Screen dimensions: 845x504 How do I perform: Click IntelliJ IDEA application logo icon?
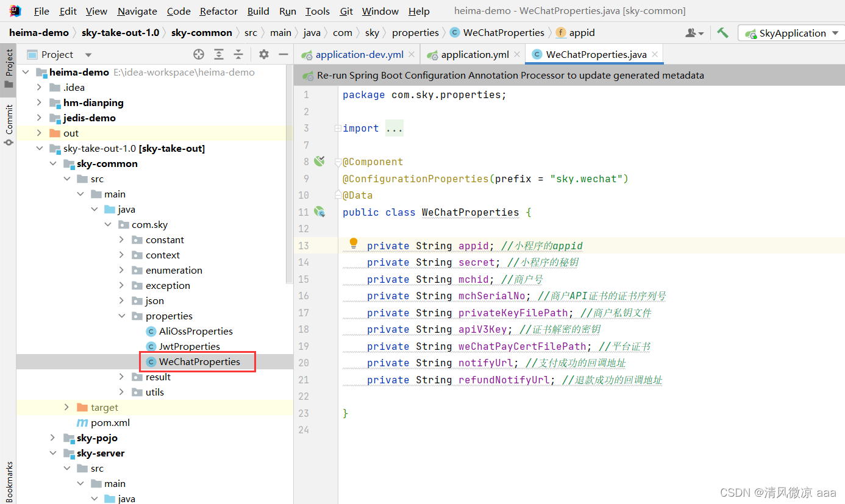pyautogui.click(x=15, y=10)
